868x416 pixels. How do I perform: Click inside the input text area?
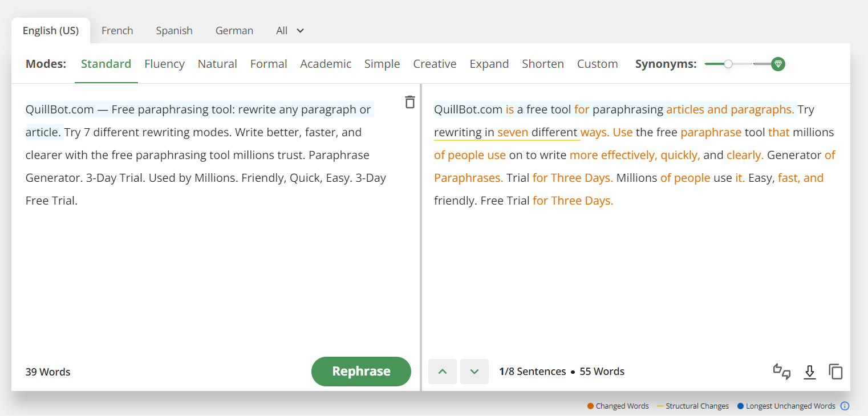point(216,222)
